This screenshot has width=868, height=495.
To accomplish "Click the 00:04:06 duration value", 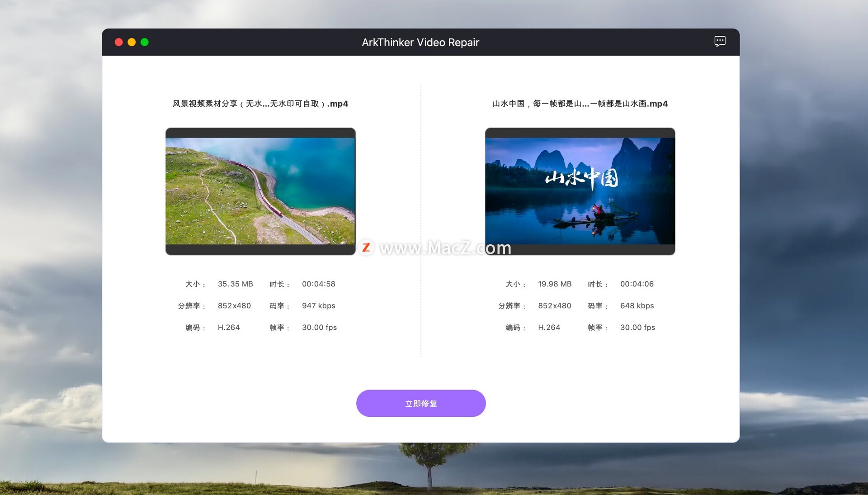I will (x=637, y=284).
